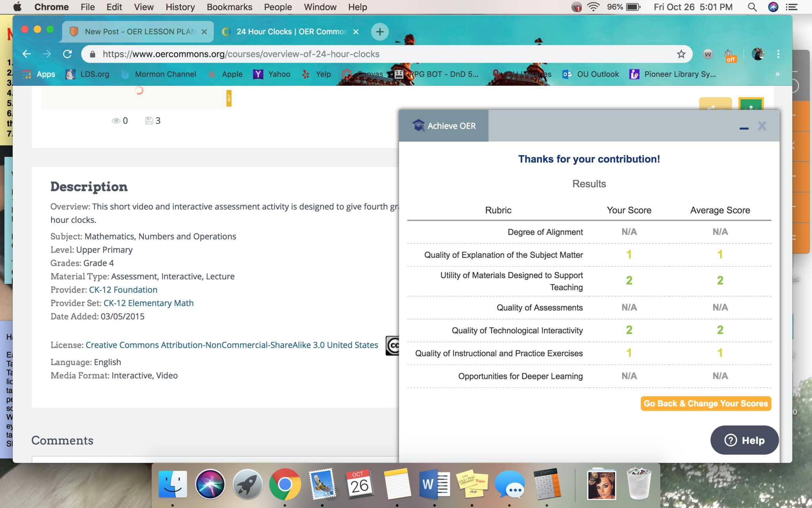The image size is (812, 508).
Task: Go back using browser back arrow
Action: point(27,54)
